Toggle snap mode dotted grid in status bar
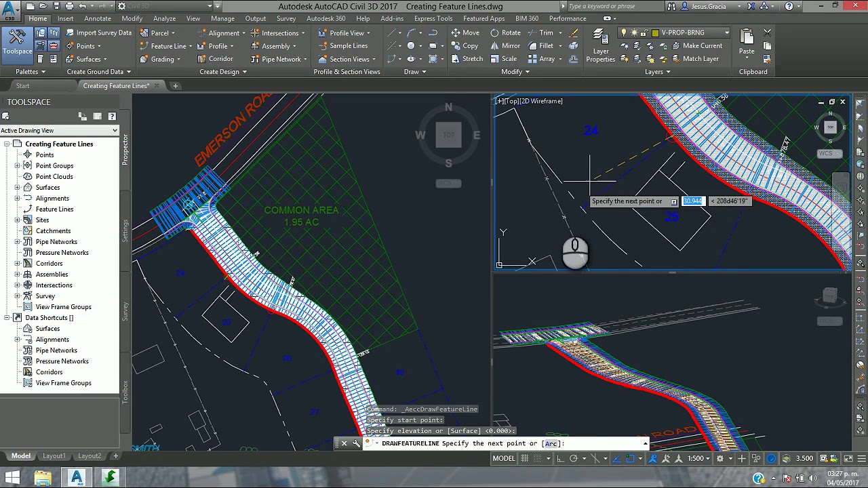This screenshot has width=868, height=488. point(537,458)
